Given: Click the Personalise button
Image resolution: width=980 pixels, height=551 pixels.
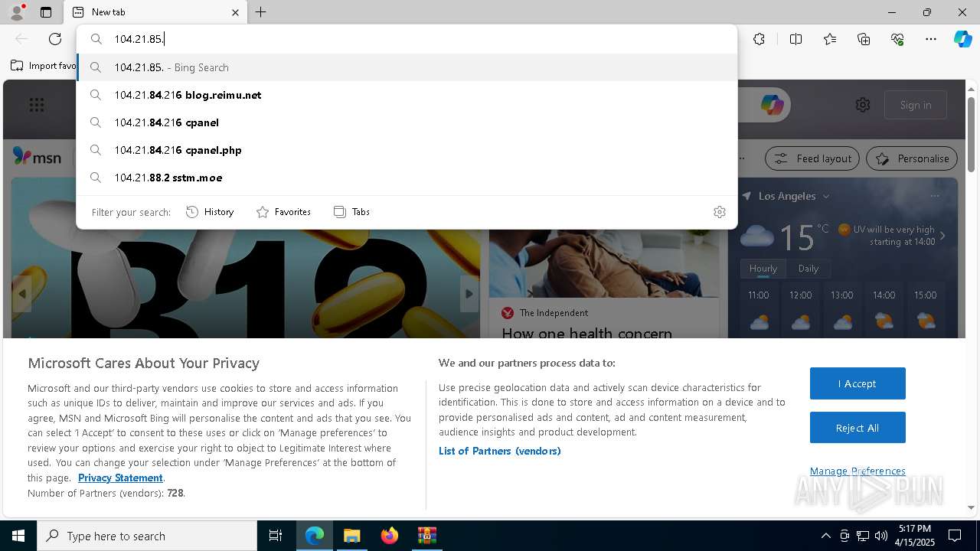Looking at the screenshot, I should (912, 158).
